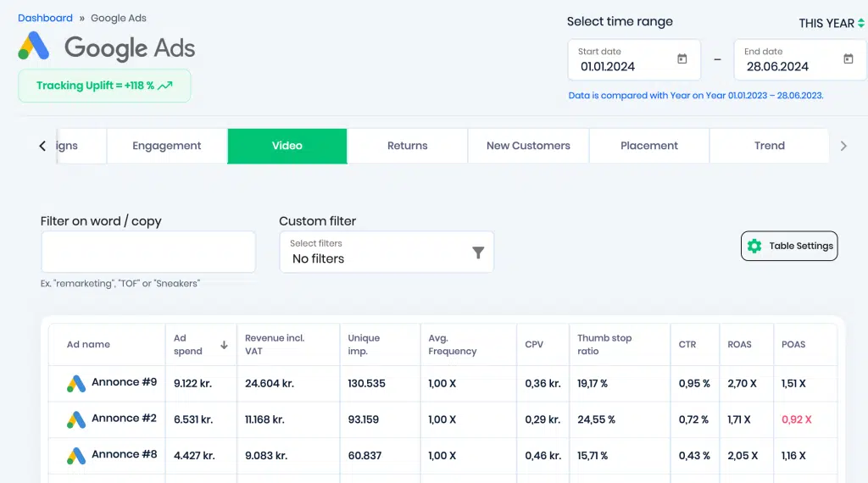Click the green gear settings icon

[754, 247]
